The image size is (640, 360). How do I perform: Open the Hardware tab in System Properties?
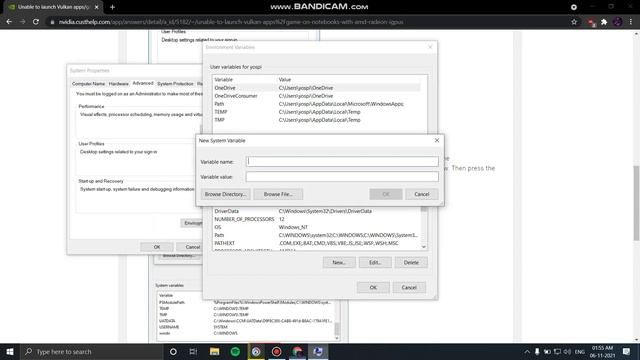119,84
